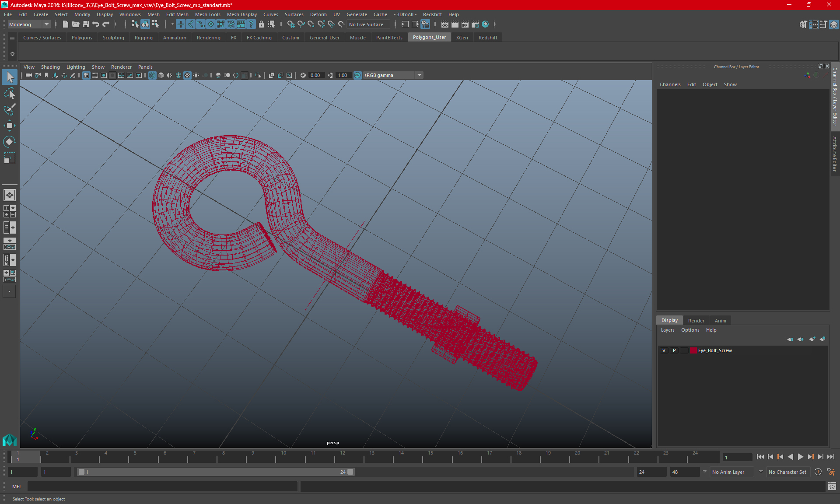
Task: Click the Save scene icon
Action: click(x=86, y=24)
